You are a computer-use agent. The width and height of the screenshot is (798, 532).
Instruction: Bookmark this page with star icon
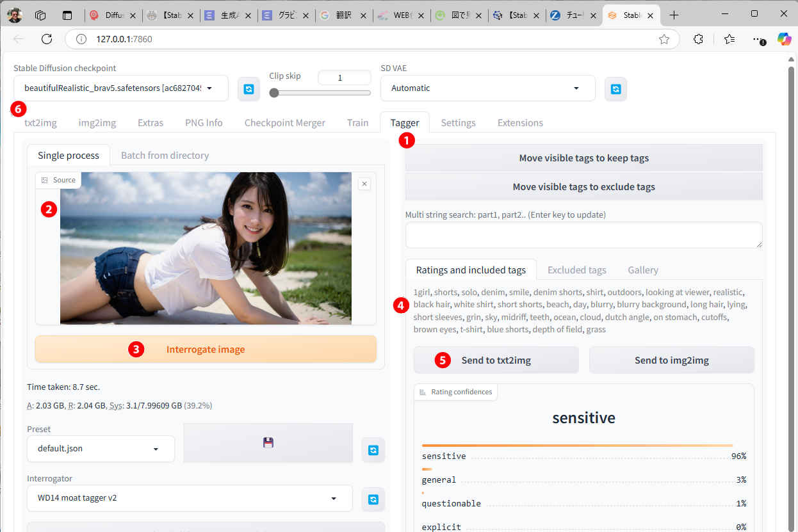(x=664, y=39)
